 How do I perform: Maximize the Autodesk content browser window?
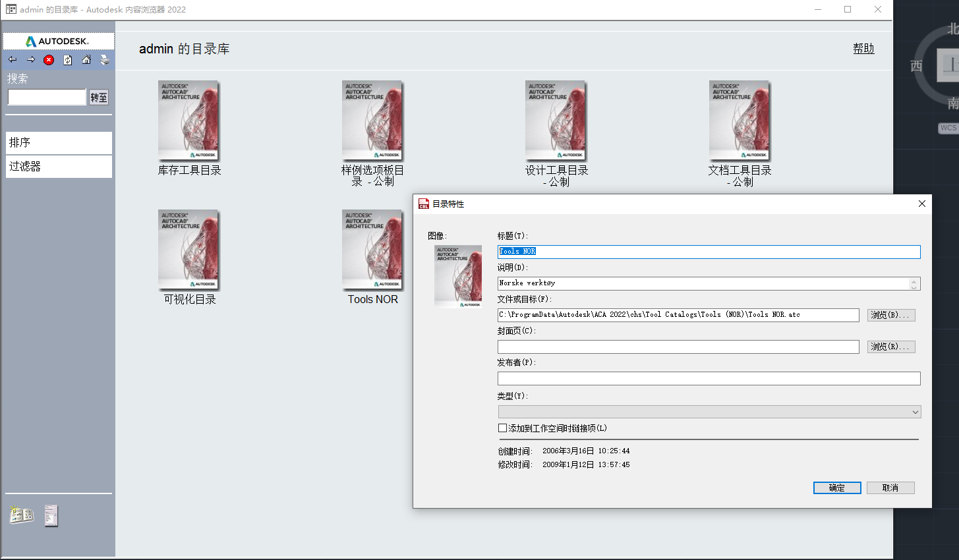pos(848,9)
